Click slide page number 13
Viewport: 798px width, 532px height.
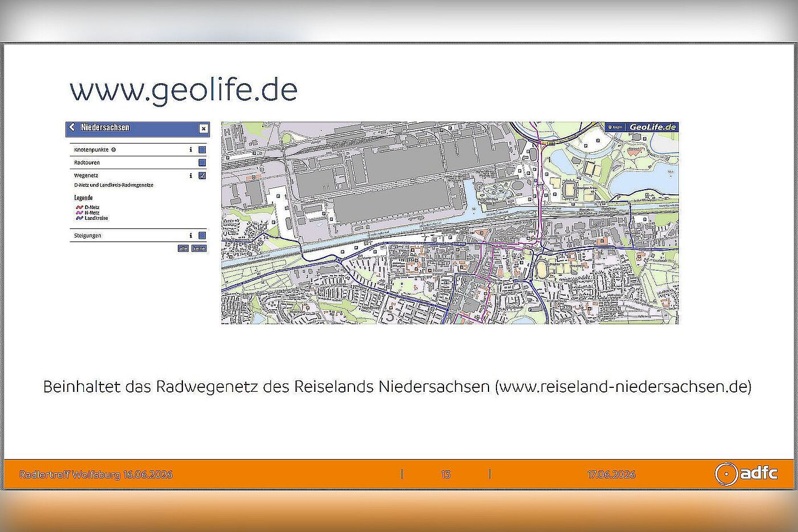click(446, 474)
